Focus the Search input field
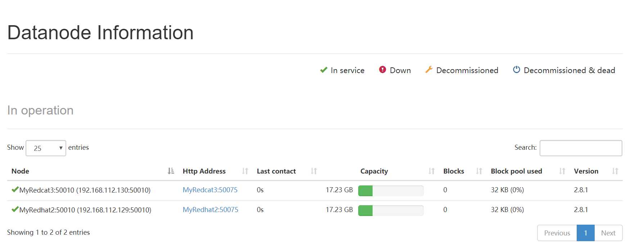The image size is (644, 252). [x=581, y=148]
